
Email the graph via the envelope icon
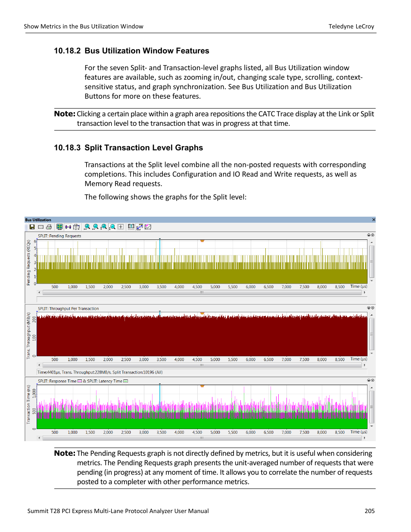[40, 227]
